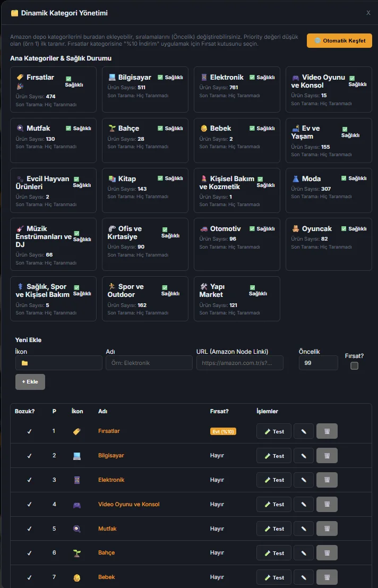
Task: Open the Bilgisayar link in the table
Action: click(111, 455)
